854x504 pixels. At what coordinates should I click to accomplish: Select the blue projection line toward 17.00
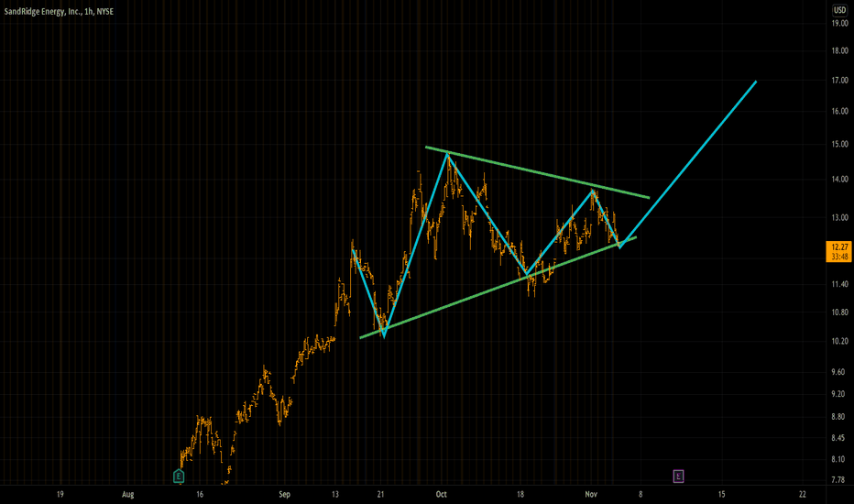[688, 165]
